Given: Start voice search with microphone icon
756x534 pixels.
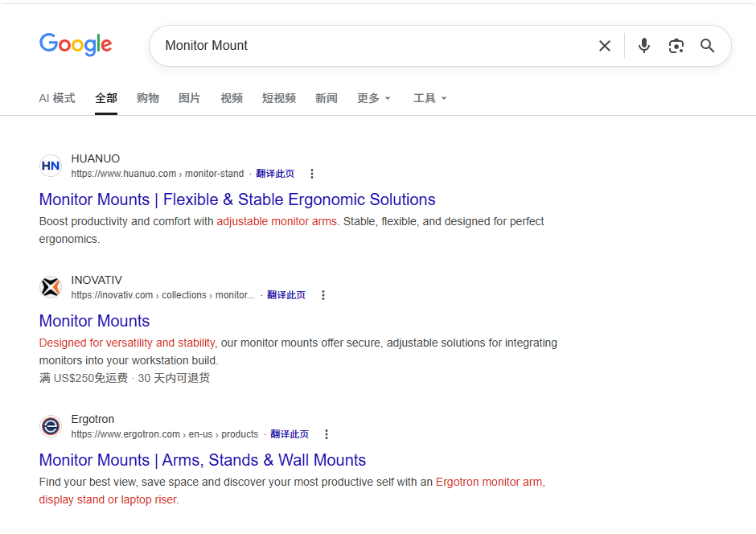Looking at the screenshot, I should [644, 46].
